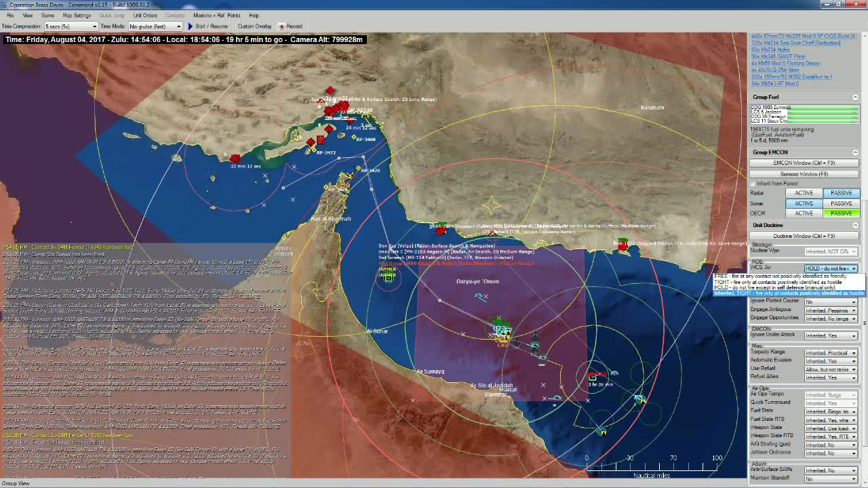Open Engage Opportunities dropdown
The image size is (868, 488).
(x=831, y=319)
